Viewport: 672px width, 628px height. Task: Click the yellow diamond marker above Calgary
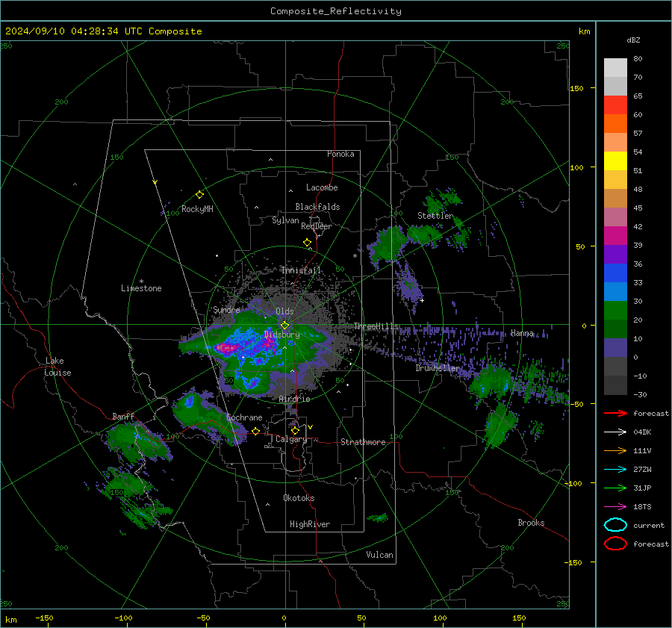[x=295, y=430]
